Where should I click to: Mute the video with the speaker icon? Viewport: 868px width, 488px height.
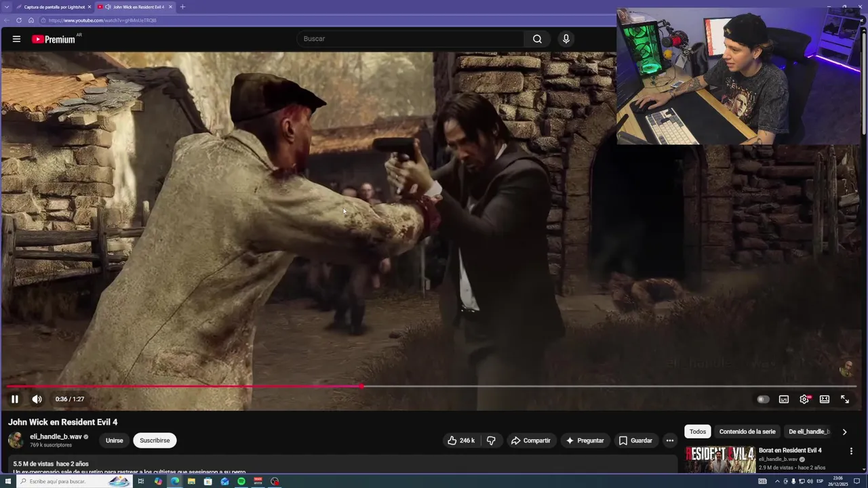point(37,399)
